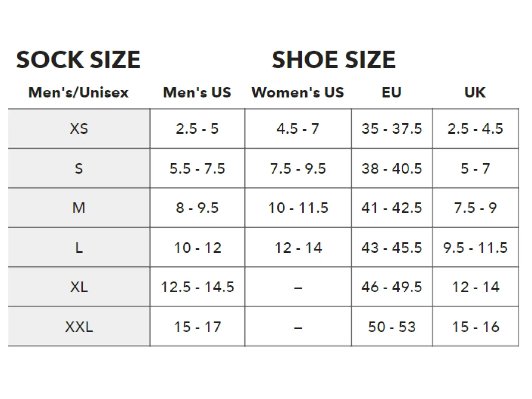Viewport: 532px width, 399px height.
Task: Click the SOCK SIZE heading
Action: tap(78, 60)
